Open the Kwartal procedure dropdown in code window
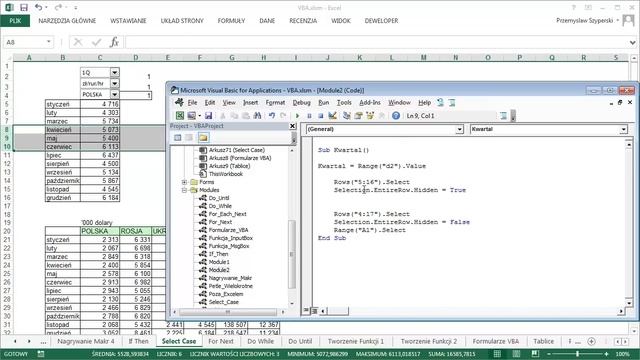The height and width of the screenshot is (360, 640). point(623,129)
